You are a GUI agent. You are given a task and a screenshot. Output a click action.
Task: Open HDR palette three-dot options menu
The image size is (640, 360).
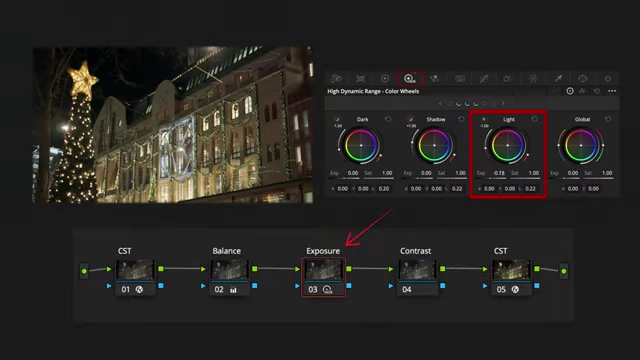pyautogui.click(x=612, y=91)
